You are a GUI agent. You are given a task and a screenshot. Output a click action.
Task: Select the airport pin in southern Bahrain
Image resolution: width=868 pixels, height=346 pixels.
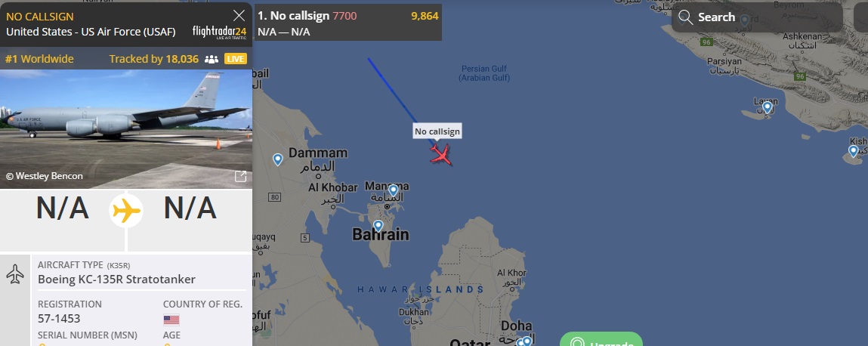click(x=378, y=226)
